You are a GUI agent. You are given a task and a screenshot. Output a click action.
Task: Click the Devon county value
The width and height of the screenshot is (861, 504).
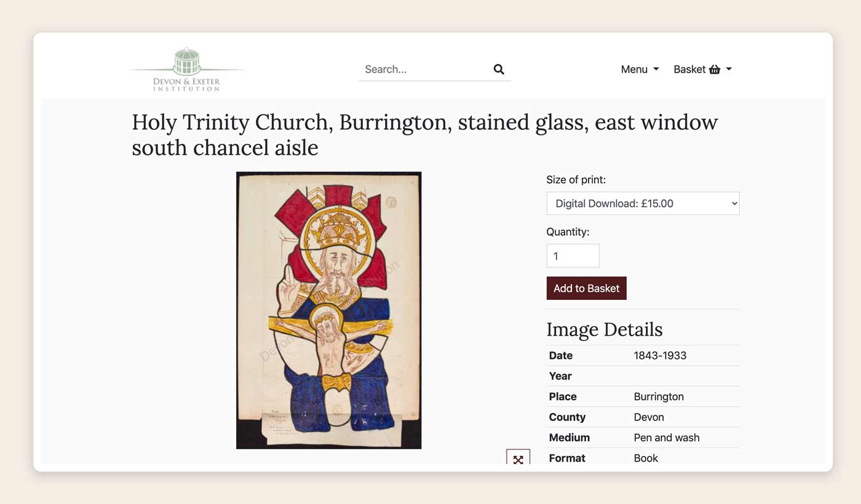coord(649,417)
